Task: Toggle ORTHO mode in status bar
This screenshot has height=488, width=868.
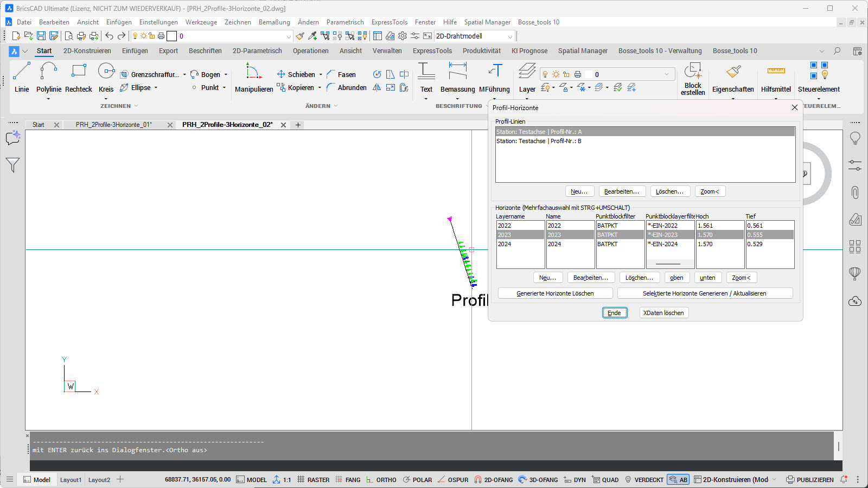Action: [x=381, y=480]
